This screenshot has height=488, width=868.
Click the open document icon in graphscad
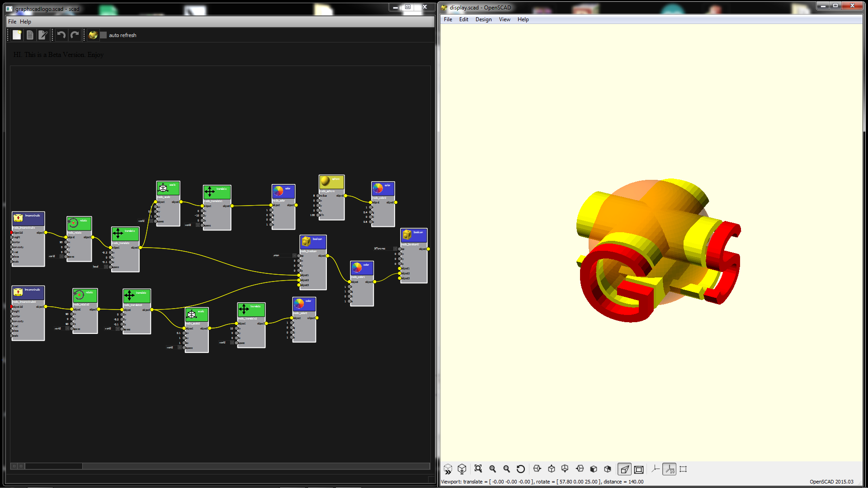click(30, 35)
